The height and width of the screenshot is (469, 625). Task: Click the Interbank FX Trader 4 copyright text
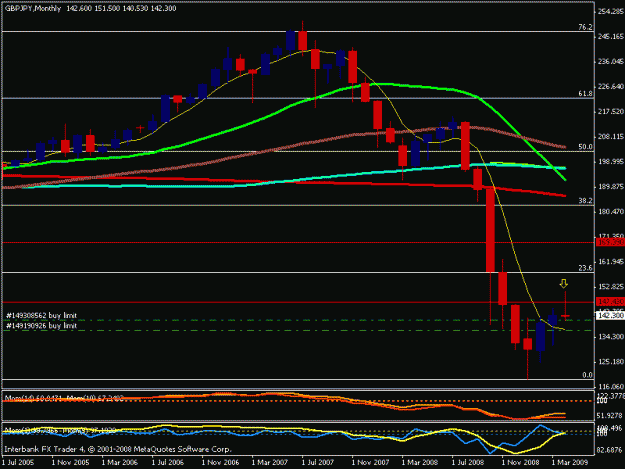pos(118,449)
